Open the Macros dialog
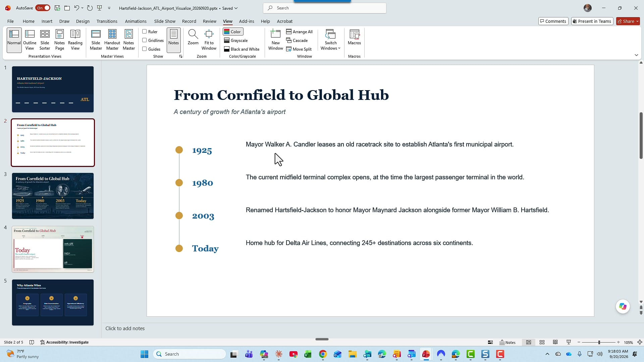Screen dimensions: 644x362 tap(354, 37)
